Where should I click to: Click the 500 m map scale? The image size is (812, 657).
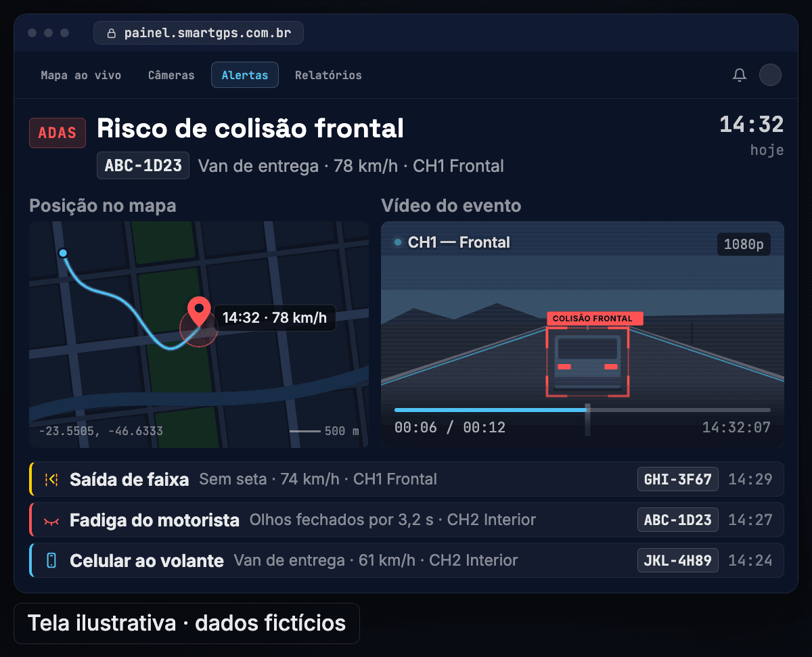(x=325, y=431)
